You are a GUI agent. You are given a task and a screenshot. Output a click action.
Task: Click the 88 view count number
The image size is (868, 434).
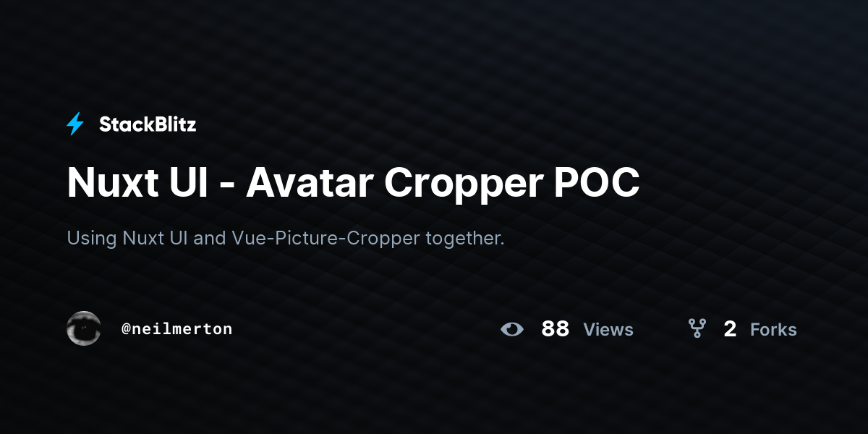[x=556, y=329]
